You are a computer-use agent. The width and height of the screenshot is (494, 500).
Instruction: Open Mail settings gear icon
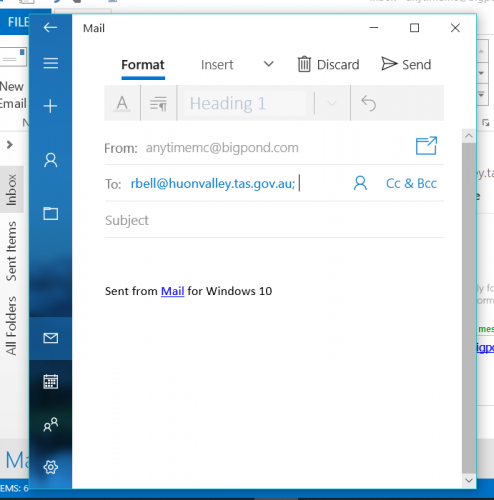[x=51, y=467]
